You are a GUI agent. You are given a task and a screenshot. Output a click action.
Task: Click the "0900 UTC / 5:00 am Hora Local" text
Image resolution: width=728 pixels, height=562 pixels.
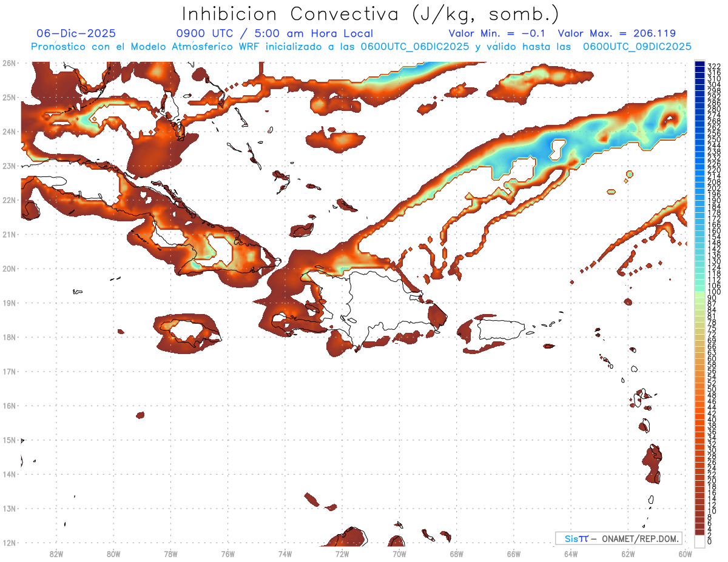[x=274, y=33]
